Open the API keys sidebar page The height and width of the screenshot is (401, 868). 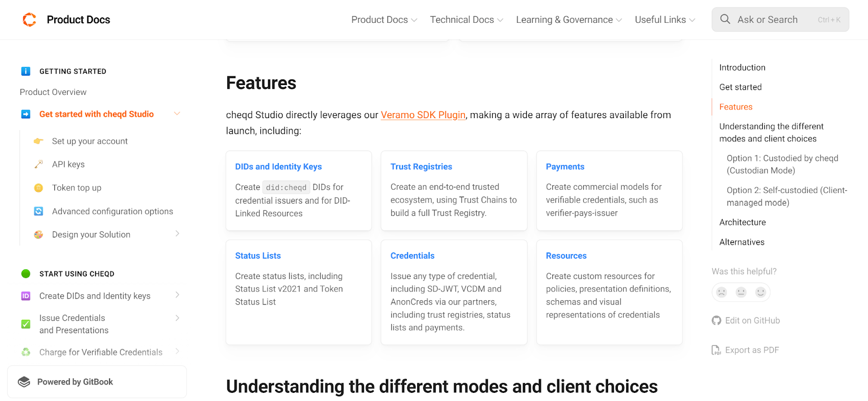click(68, 164)
